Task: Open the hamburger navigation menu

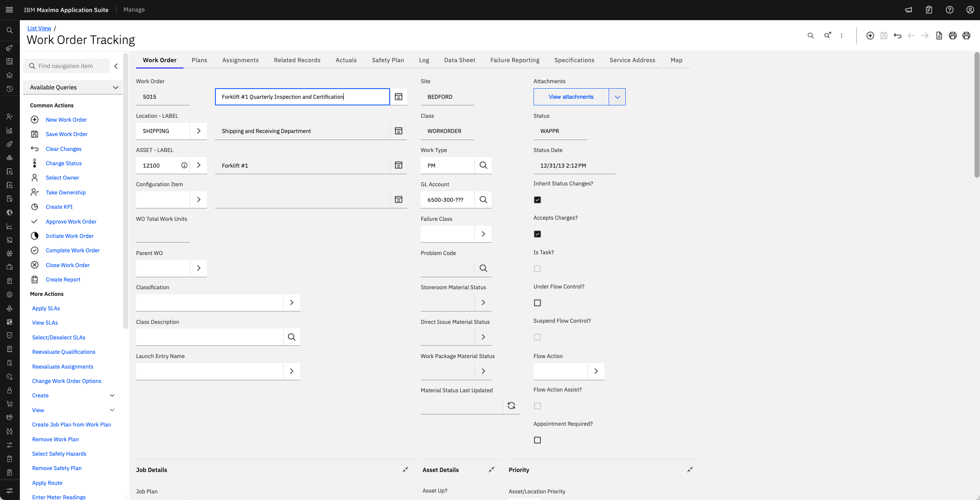Action: point(9,10)
